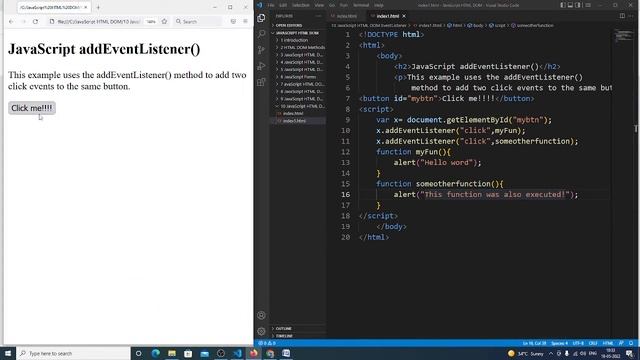Click 'UTF-8' encoding in status bar

click(x=578, y=343)
